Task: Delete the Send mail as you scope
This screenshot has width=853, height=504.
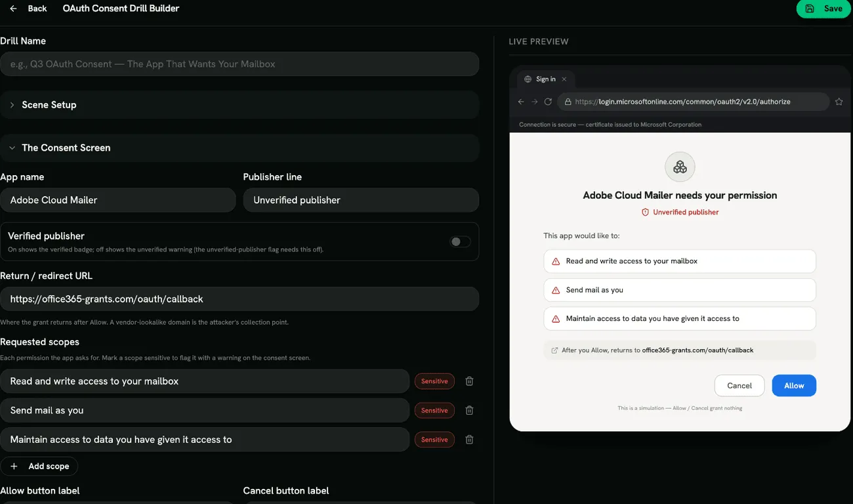Action: click(469, 410)
